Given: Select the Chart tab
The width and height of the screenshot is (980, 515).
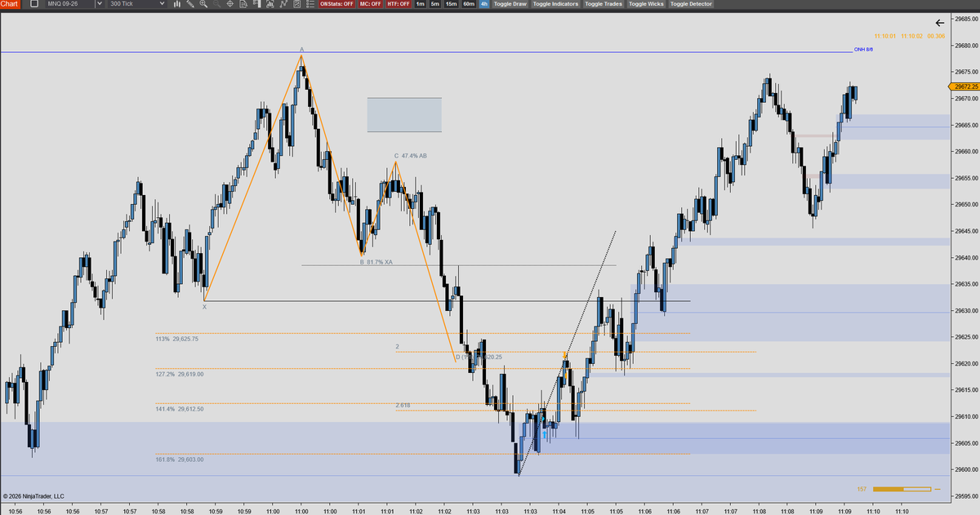Looking at the screenshot, I should click(9, 4).
